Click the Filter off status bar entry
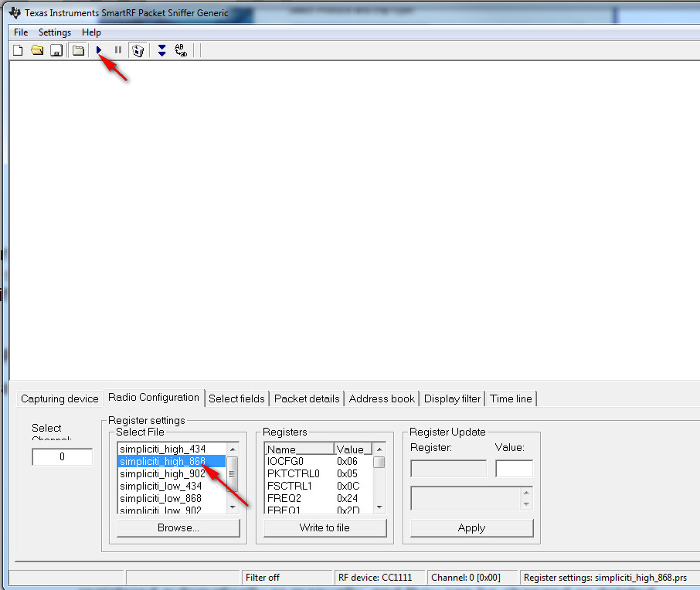The height and width of the screenshot is (590, 700). point(287,578)
